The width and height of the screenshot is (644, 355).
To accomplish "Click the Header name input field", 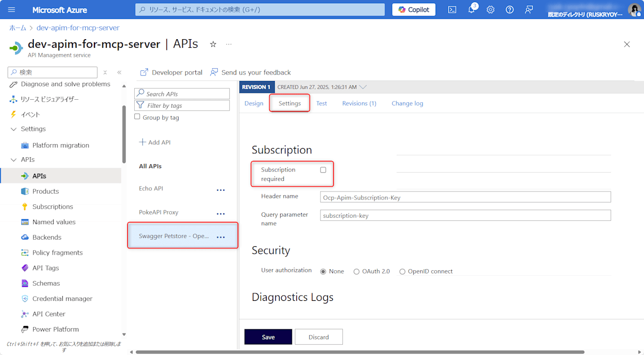I will [465, 197].
